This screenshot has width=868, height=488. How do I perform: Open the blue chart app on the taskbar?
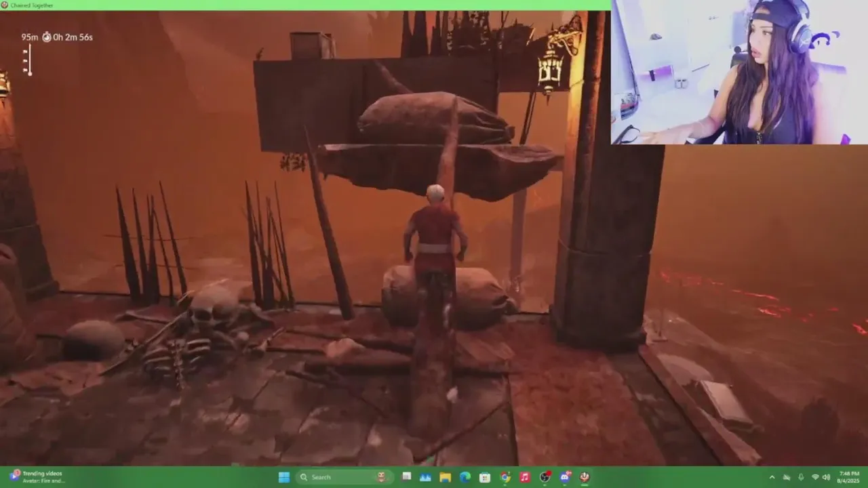click(x=426, y=477)
